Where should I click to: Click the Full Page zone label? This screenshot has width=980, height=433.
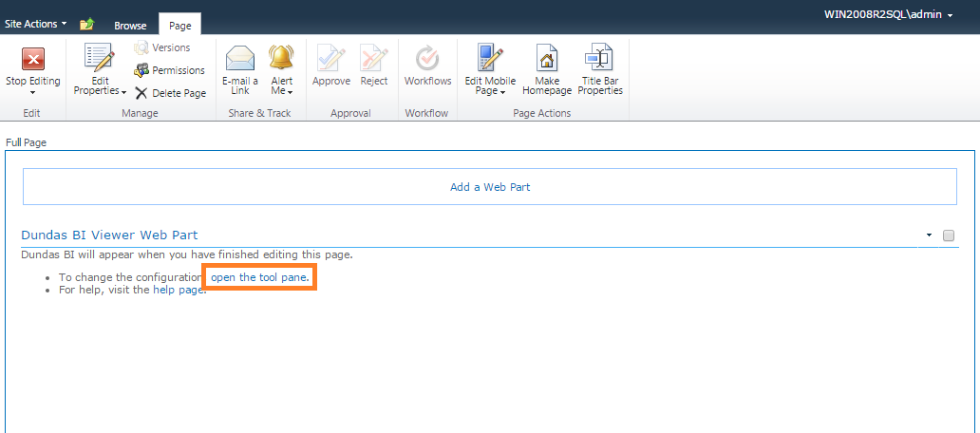click(27, 142)
